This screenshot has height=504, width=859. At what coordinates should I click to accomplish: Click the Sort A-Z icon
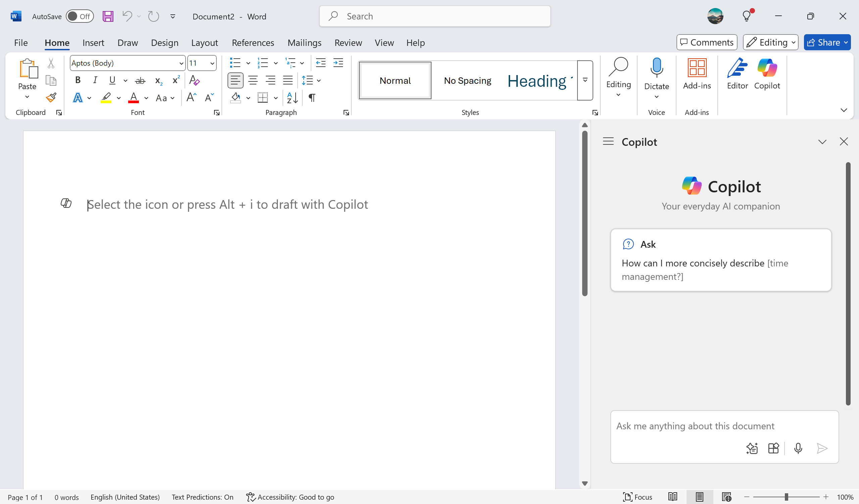[292, 98]
